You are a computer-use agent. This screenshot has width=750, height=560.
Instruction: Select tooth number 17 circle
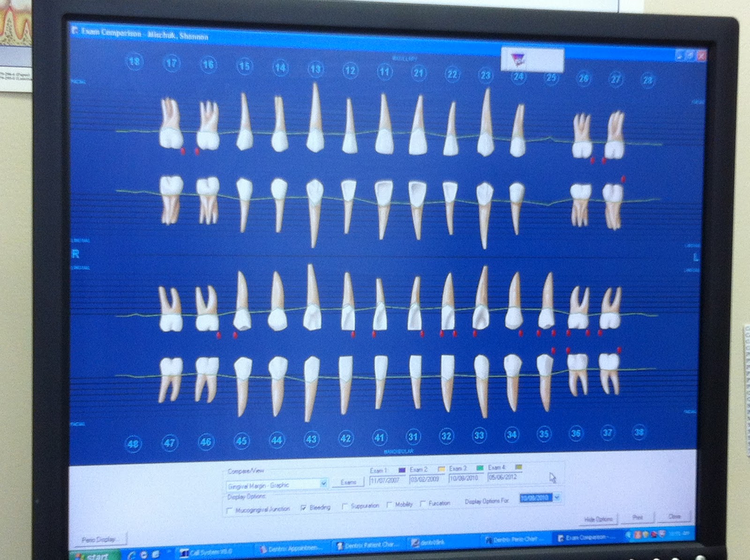click(172, 63)
